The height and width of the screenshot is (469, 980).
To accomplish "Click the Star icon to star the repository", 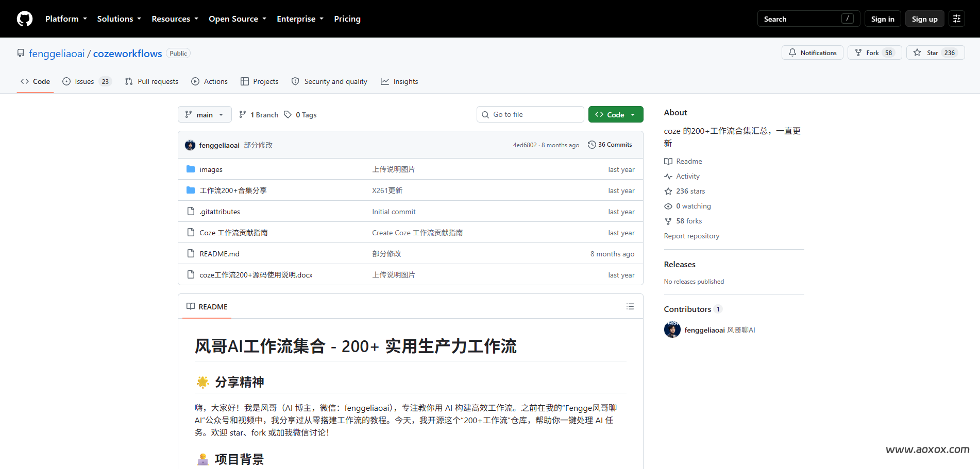I will (917, 53).
